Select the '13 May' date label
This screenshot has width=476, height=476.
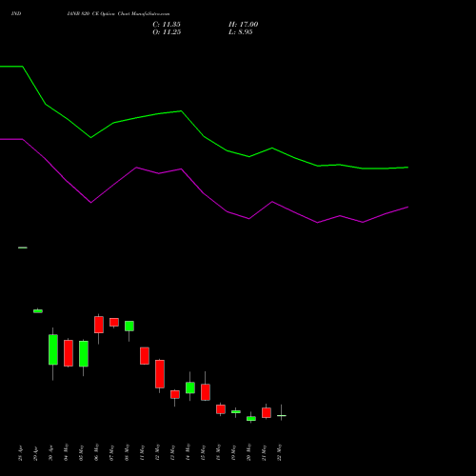(x=172, y=452)
